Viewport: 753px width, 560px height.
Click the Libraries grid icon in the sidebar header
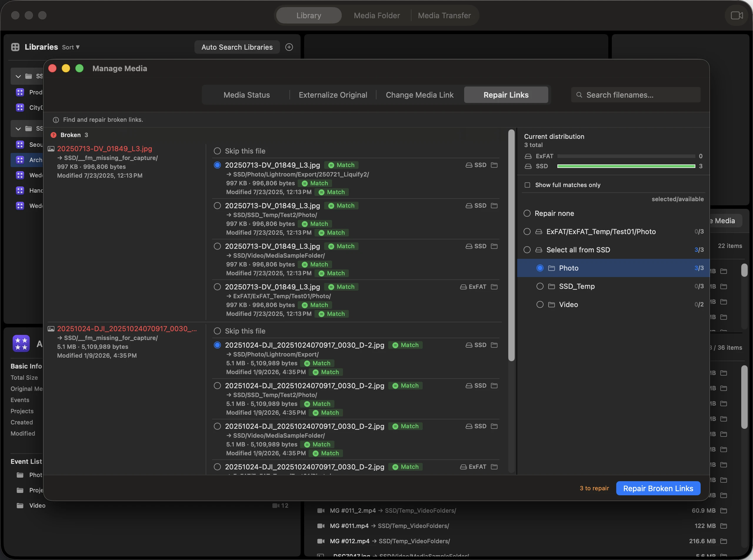[15, 47]
